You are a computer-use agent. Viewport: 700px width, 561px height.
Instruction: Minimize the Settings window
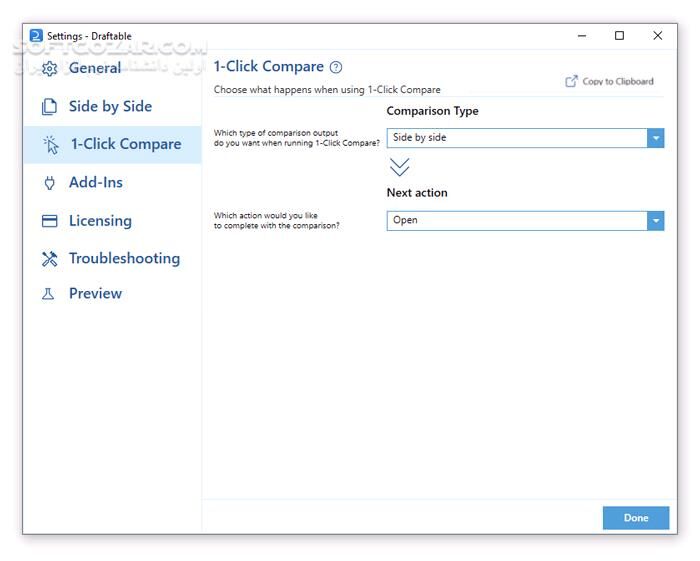click(582, 36)
